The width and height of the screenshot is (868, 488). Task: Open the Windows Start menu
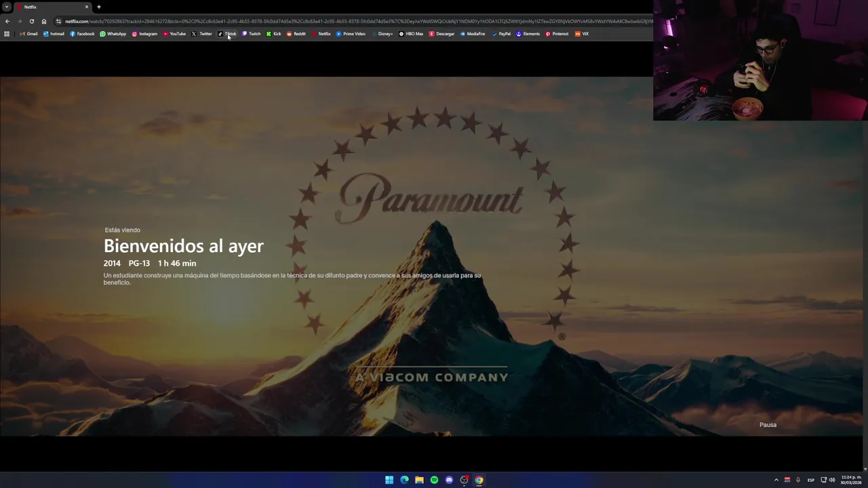389,480
